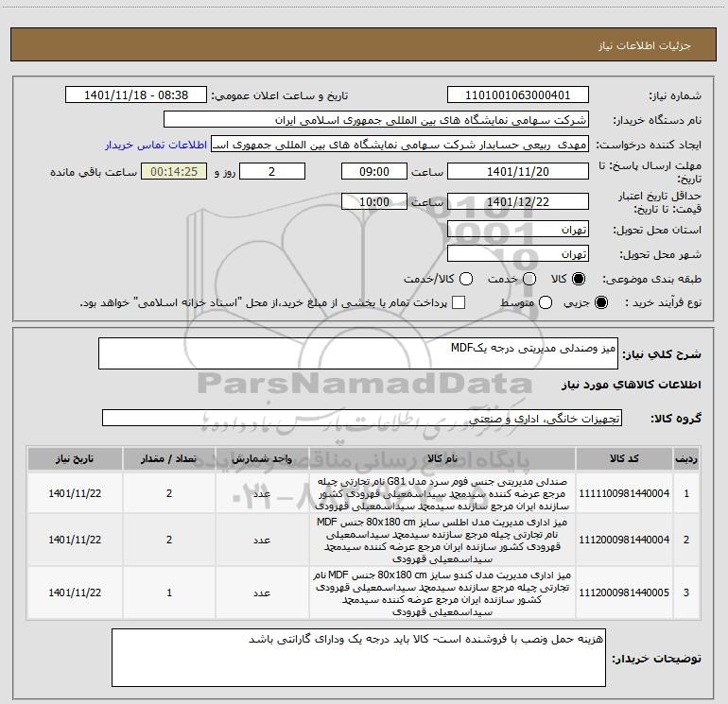The image size is (728, 704).
Task: Select the کالا radio button
Action: pos(579,279)
